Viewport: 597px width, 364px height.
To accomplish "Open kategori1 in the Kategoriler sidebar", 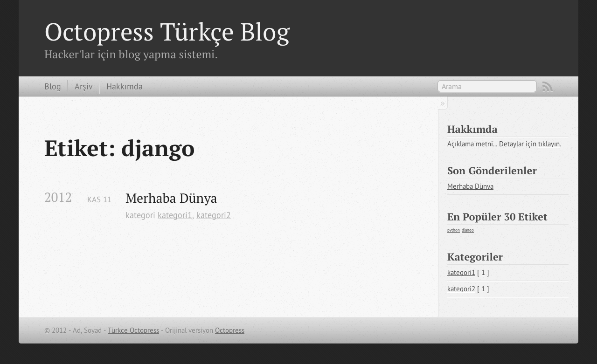I will click(x=461, y=273).
